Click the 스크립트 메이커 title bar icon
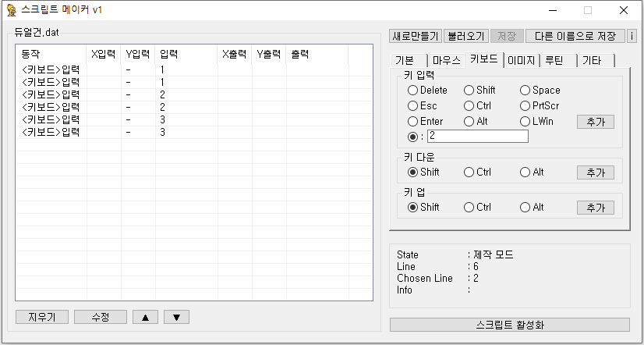The height and width of the screenshot is (345, 644). click(12, 10)
